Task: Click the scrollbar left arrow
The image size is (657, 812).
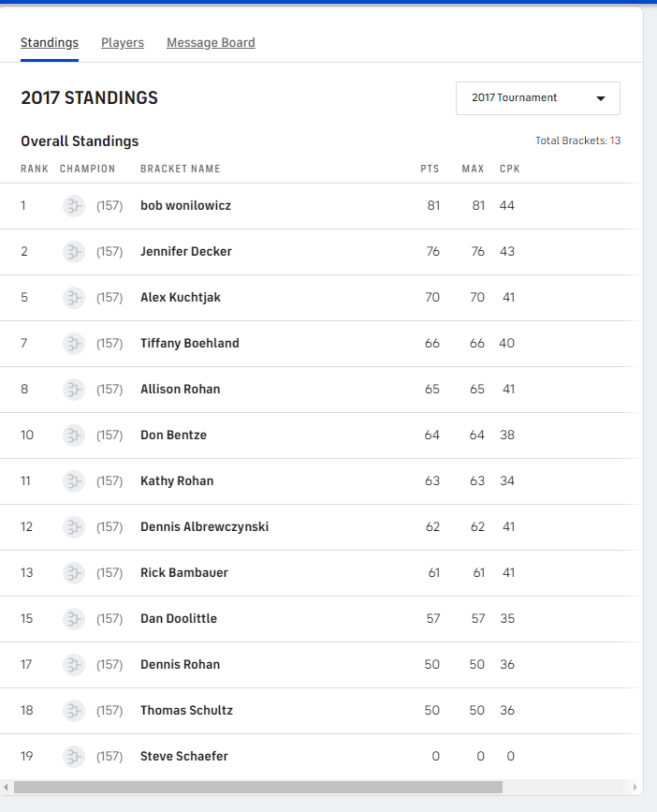Action: coord(7,788)
